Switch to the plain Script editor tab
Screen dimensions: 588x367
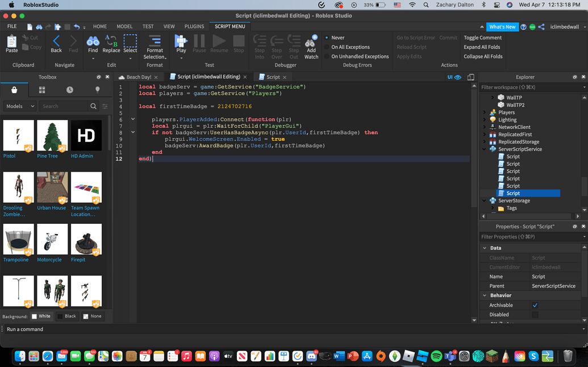[x=273, y=77]
